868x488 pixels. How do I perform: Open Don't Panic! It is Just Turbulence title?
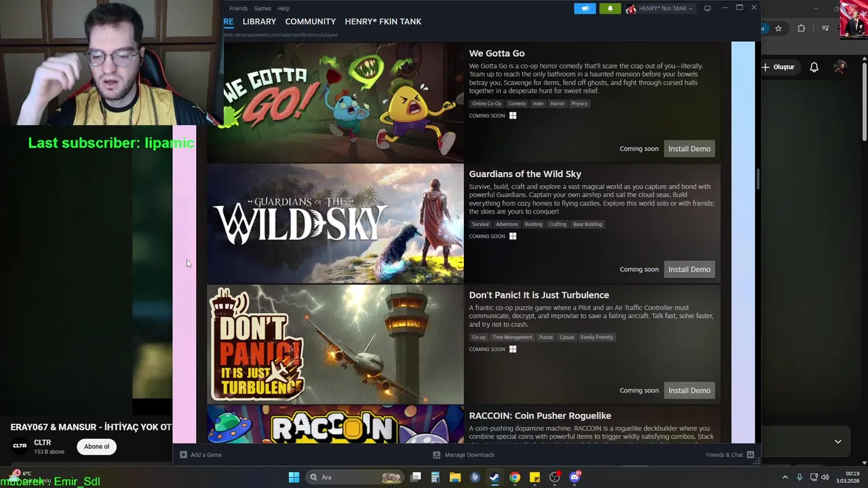click(539, 295)
